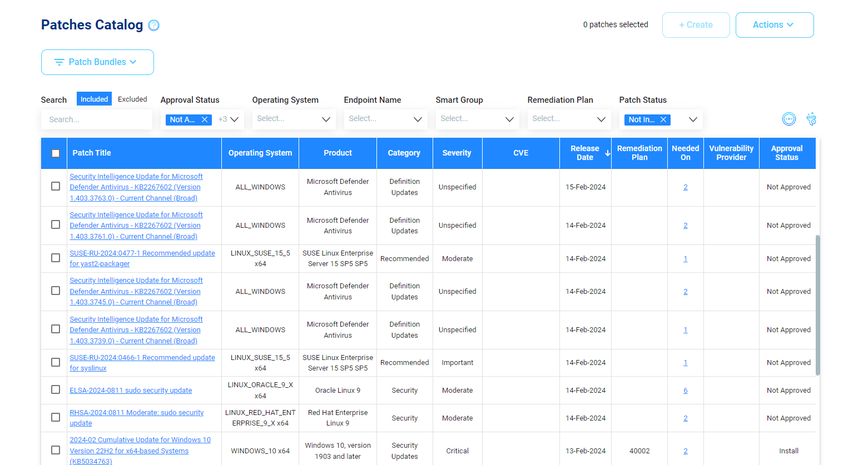Remove the 'Not In...' patch status tag
868x465 pixels.
coord(663,119)
